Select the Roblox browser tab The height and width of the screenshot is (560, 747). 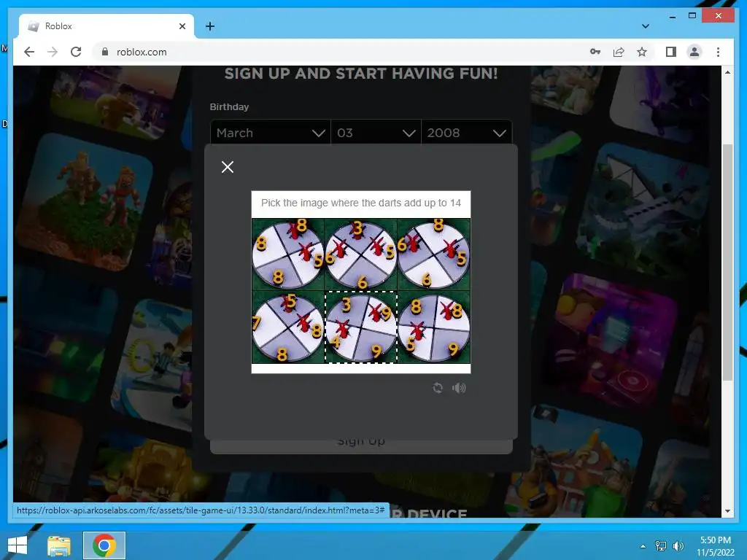pyautogui.click(x=107, y=26)
